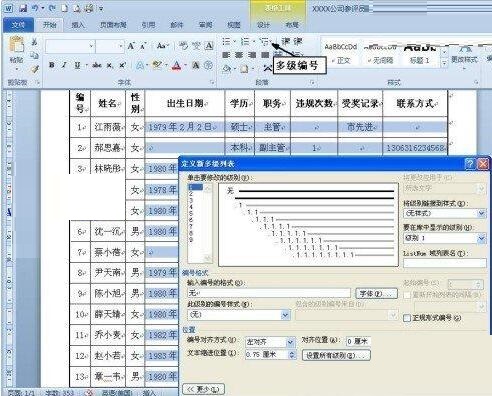
Task: Select level 1 in the level list
Action: click(195, 187)
